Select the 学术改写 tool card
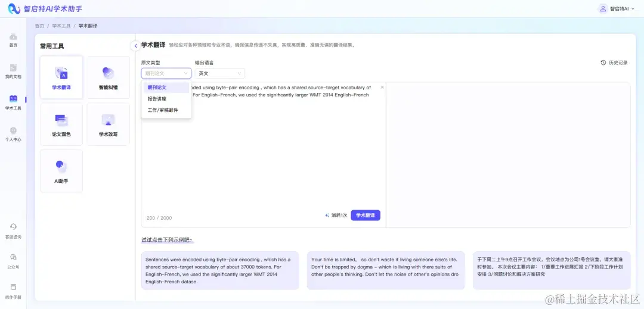Image resolution: width=644 pixels, height=309 pixels. [109, 124]
